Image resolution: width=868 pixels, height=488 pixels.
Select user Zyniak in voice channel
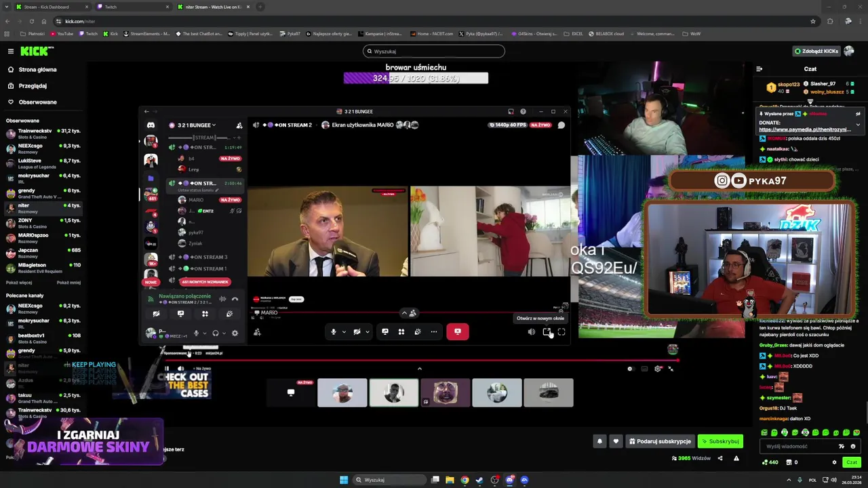click(195, 243)
